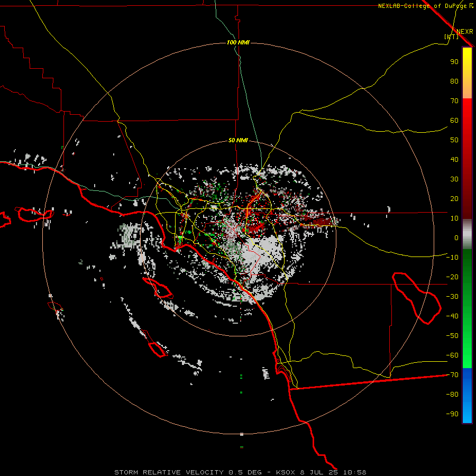Pick the blue bottom segment of velocity scale

467,396
